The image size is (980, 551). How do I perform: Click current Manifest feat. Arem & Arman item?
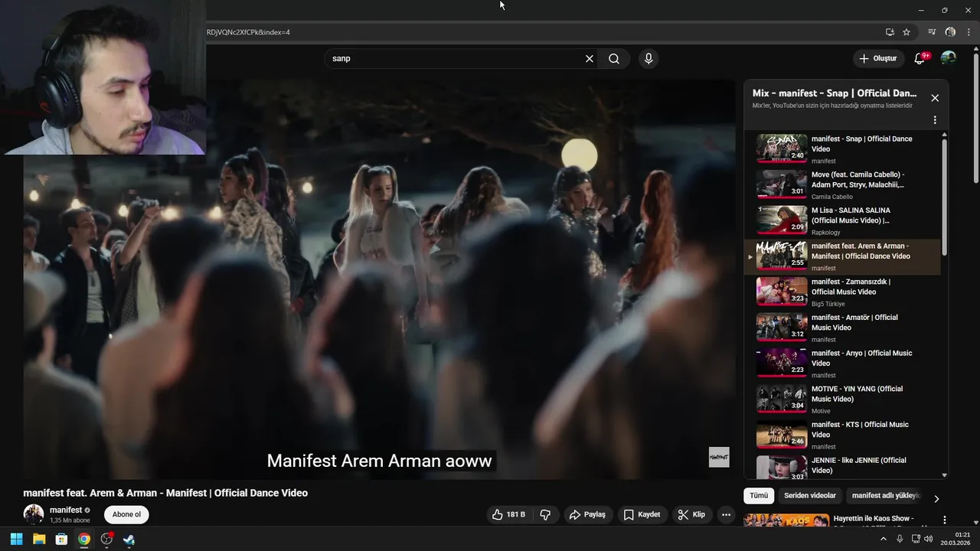pyautogui.click(x=841, y=256)
